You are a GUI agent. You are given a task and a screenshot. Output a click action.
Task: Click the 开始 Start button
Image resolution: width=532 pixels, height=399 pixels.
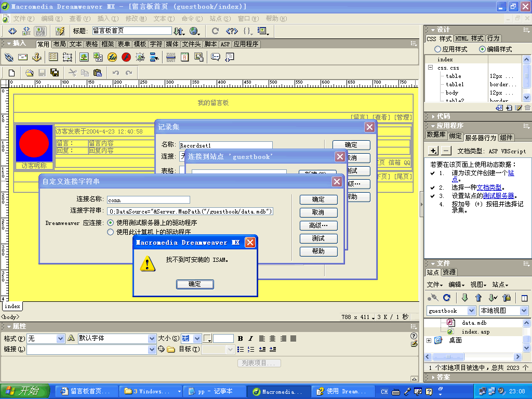point(25,391)
